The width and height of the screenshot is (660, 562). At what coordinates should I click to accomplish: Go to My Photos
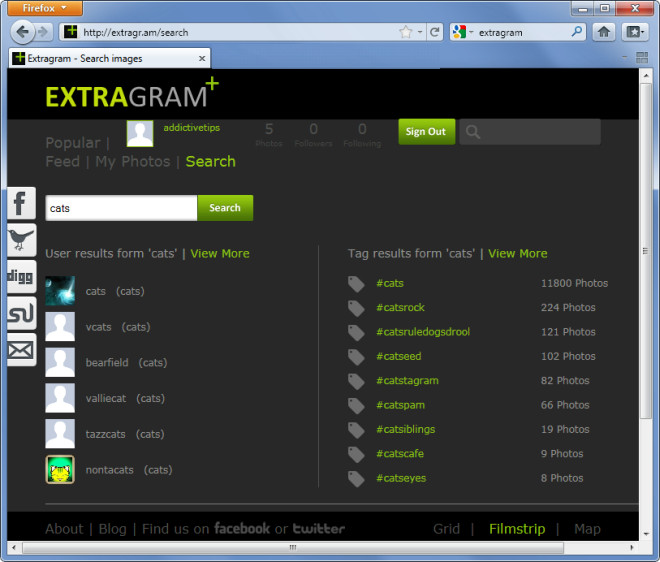tap(133, 161)
